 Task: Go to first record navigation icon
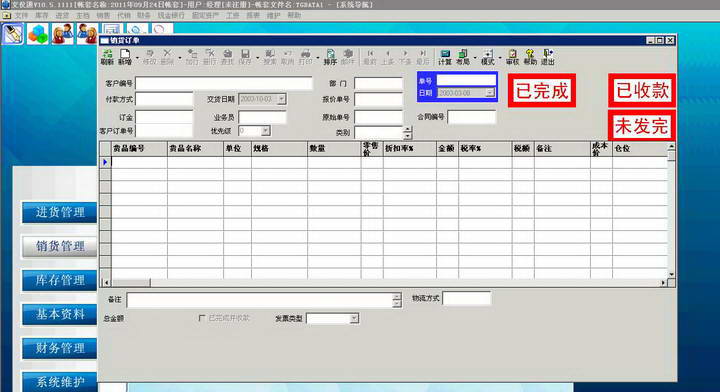(x=370, y=57)
